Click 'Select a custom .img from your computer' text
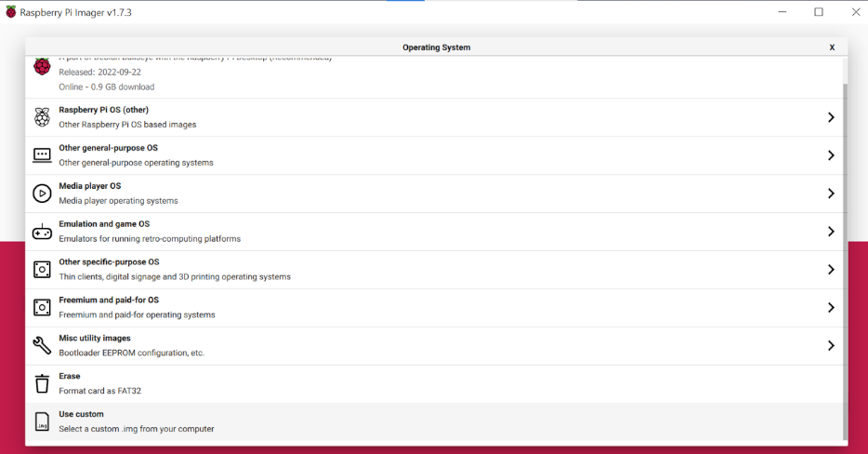Image resolution: width=868 pixels, height=454 pixels. pos(137,429)
